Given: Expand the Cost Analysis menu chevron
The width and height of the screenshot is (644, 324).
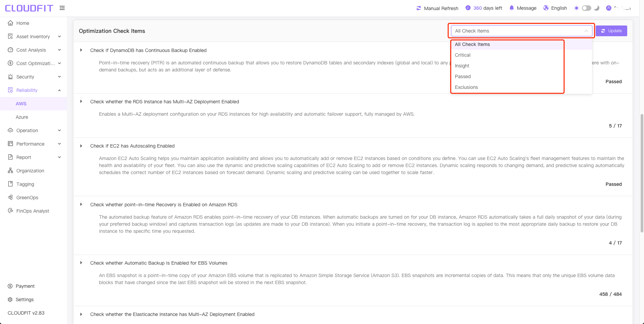Looking at the screenshot, I should (x=59, y=50).
